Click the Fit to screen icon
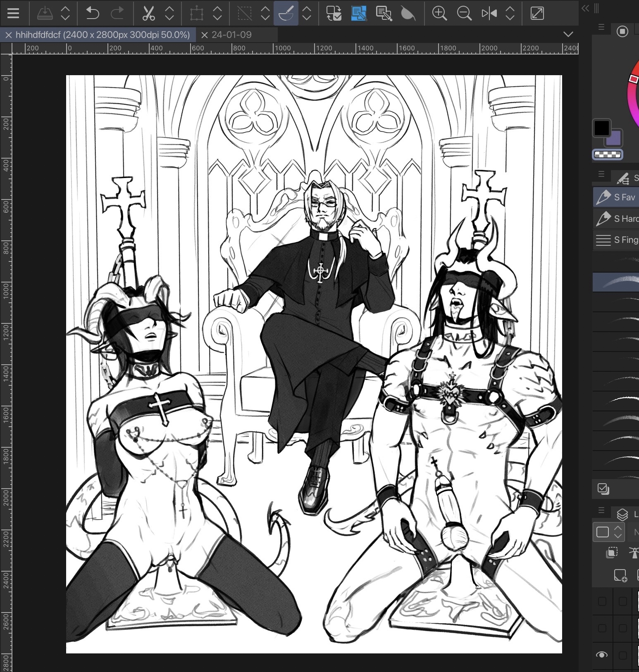 pos(537,13)
